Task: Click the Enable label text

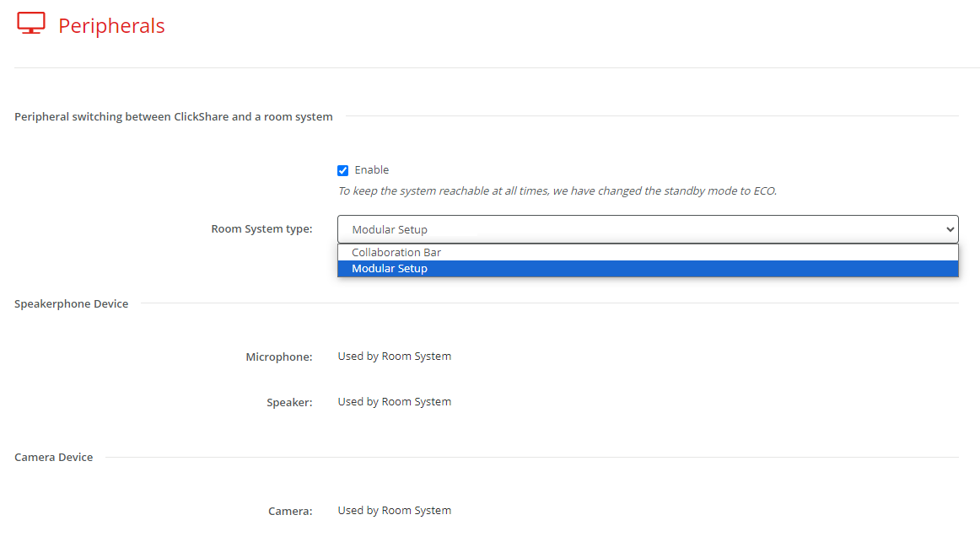Action: click(x=371, y=170)
